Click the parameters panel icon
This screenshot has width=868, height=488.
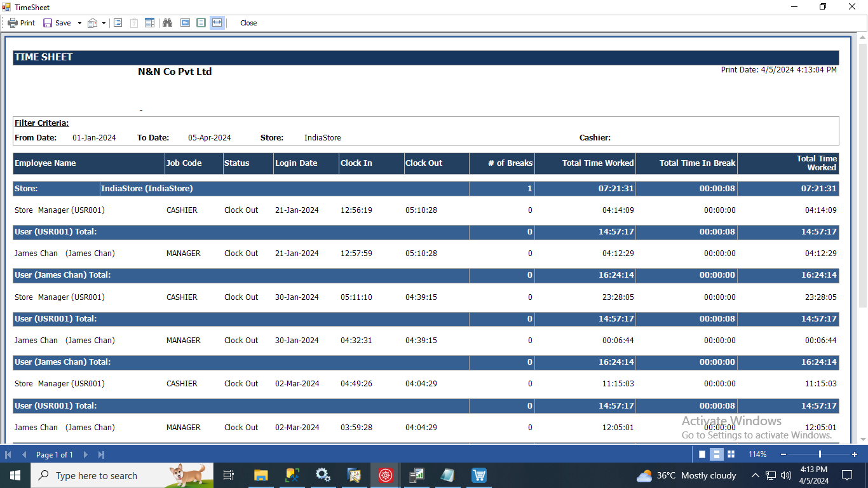pos(134,23)
